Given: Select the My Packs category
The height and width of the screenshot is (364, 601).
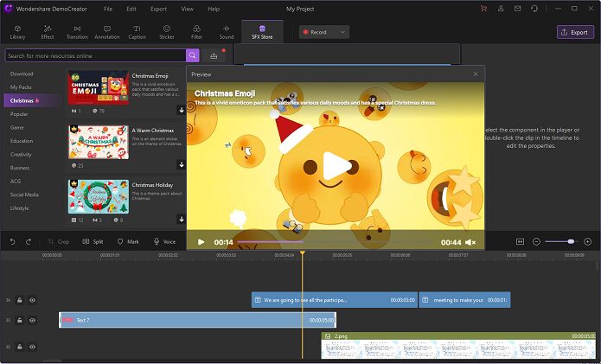Looking at the screenshot, I should click(x=21, y=87).
